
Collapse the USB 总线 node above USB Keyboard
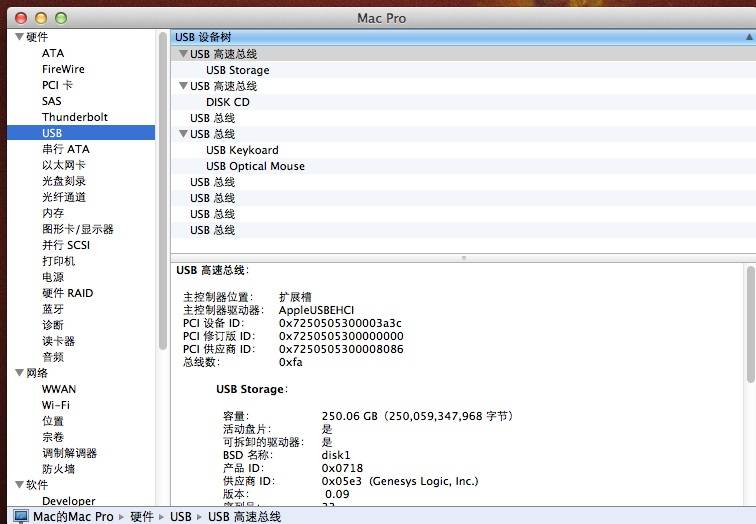tap(183, 134)
